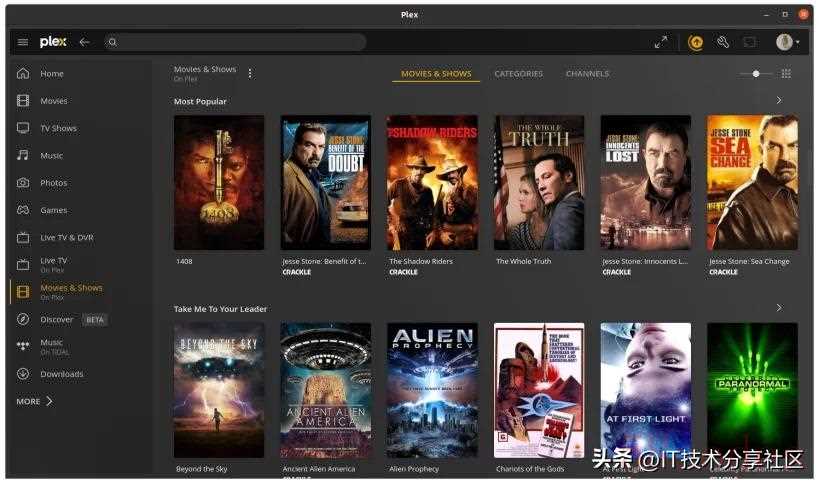819x484 pixels.
Task: Click the grid view icon
Action: point(786,74)
